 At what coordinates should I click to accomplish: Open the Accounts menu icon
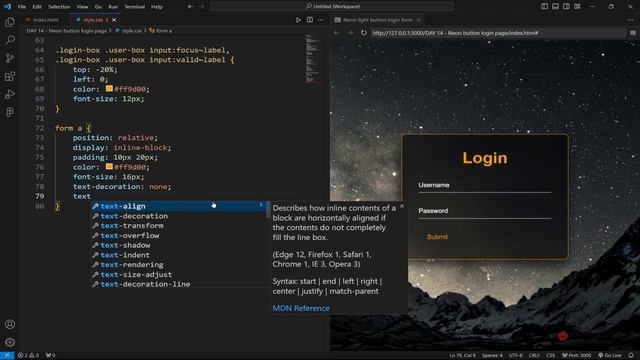tap(10, 324)
